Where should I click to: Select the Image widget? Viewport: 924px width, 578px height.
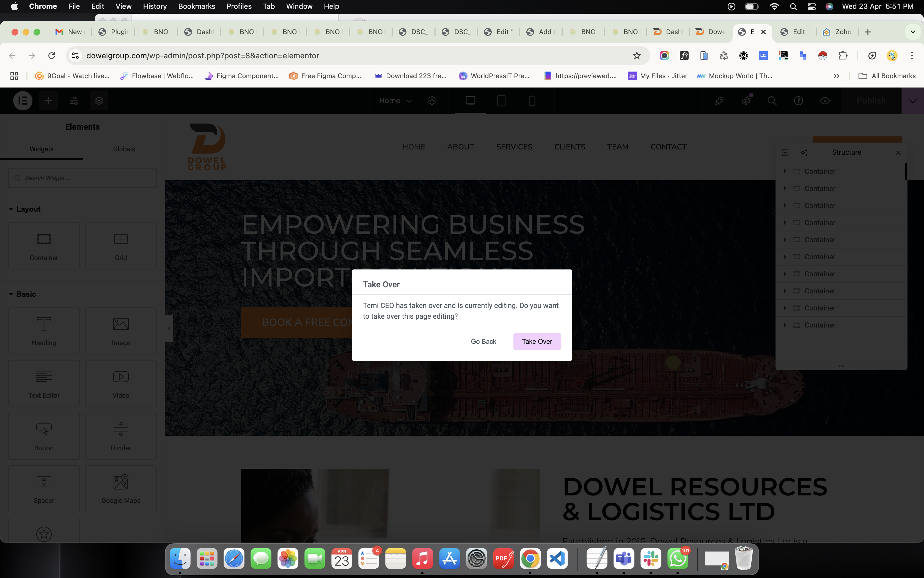pyautogui.click(x=121, y=331)
